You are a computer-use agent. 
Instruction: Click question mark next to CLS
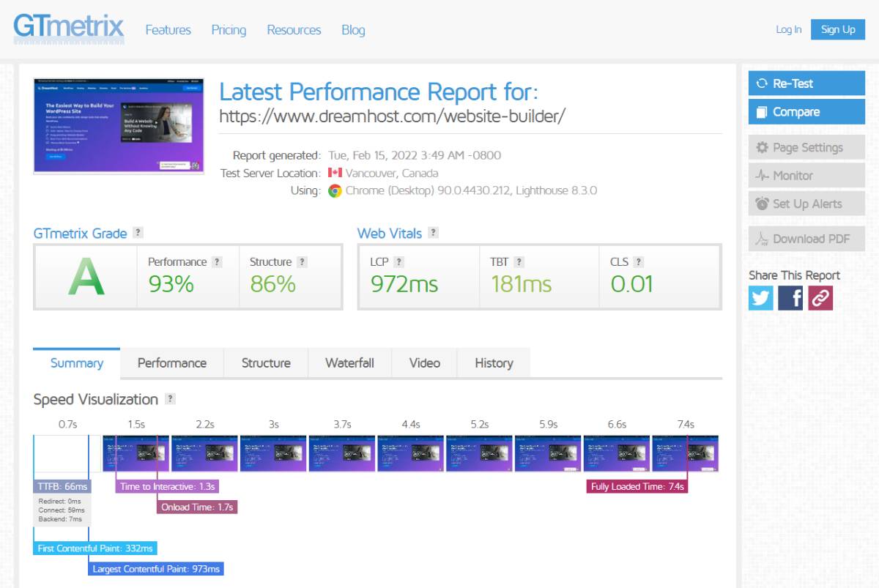tap(639, 261)
